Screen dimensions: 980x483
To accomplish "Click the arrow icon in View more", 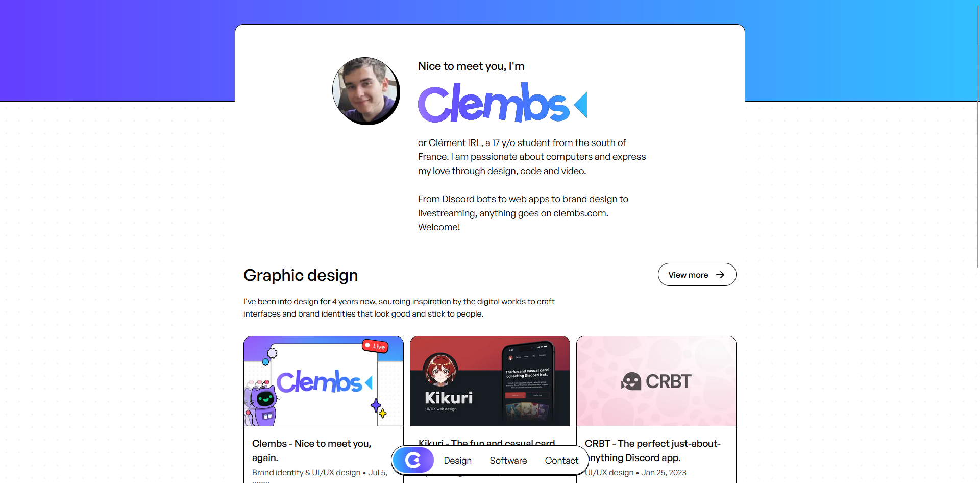I will [x=720, y=275].
